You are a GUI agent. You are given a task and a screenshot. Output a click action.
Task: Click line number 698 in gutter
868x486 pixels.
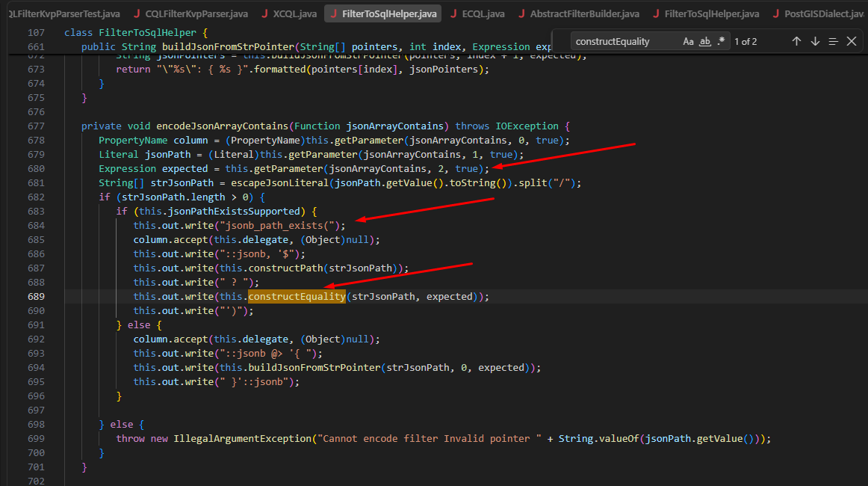36,425
